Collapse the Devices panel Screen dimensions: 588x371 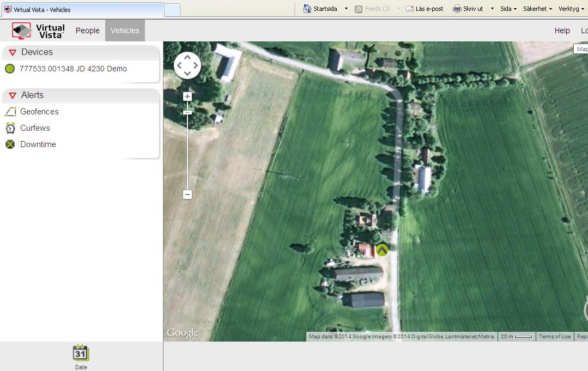pyautogui.click(x=13, y=52)
